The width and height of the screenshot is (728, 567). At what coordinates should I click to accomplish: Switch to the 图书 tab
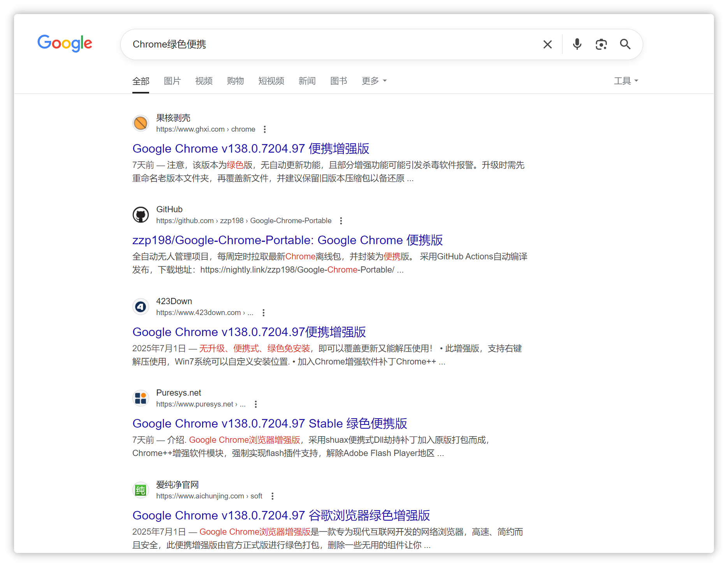(338, 81)
